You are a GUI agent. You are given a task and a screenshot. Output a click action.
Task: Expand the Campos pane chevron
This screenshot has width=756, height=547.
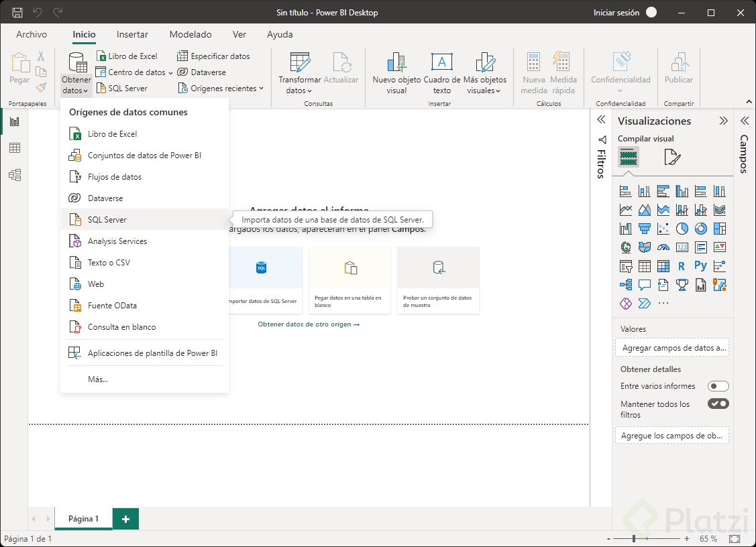tap(745, 121)
